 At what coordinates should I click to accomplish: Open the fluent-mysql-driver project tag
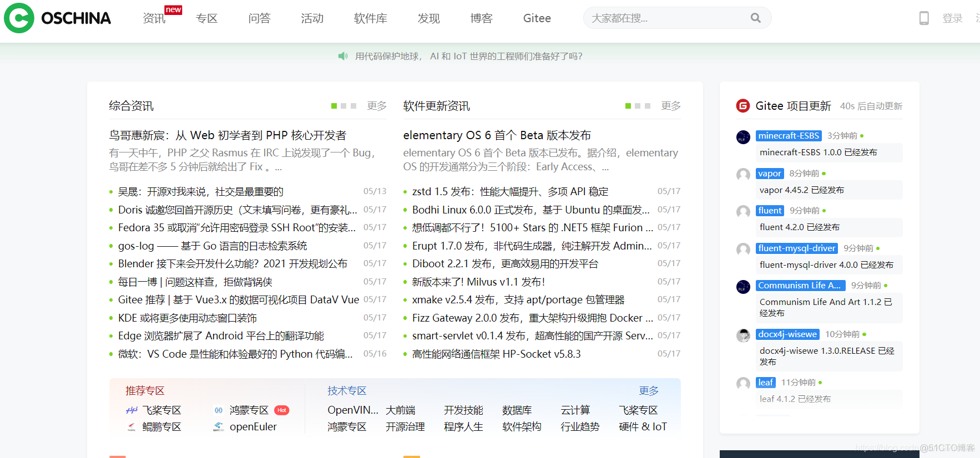tap(797, 248)
